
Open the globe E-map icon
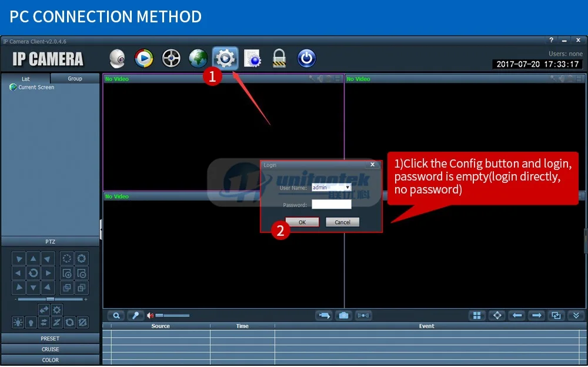coord(198,59)
